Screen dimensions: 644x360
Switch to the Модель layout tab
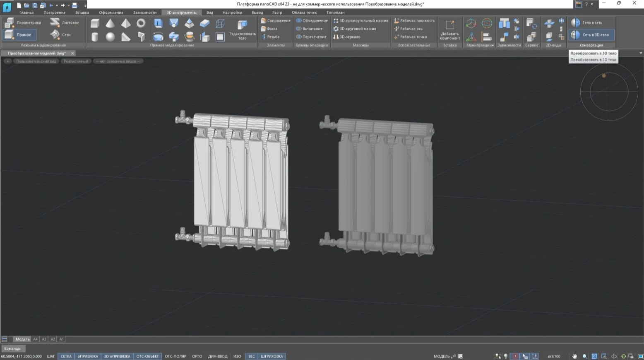tap(22, 339)
